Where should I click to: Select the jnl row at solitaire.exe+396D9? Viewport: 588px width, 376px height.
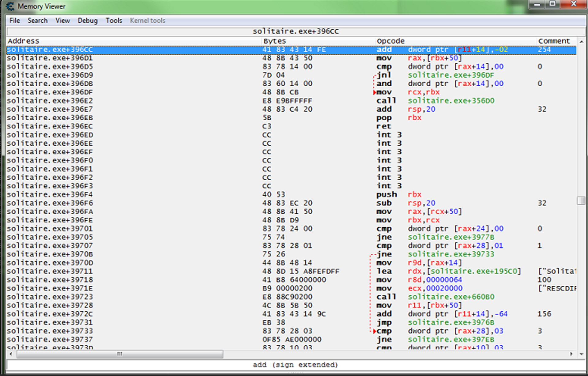tap(291, 75)
